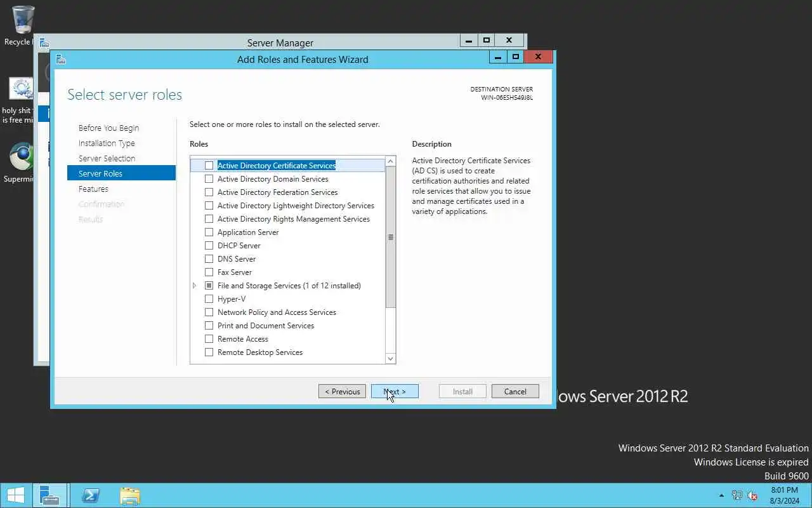Image resolution: width=812 pixels, height=508 pixels.
Task: Click the roles list scrollbar thumb
Action: (x=390, y=237)
